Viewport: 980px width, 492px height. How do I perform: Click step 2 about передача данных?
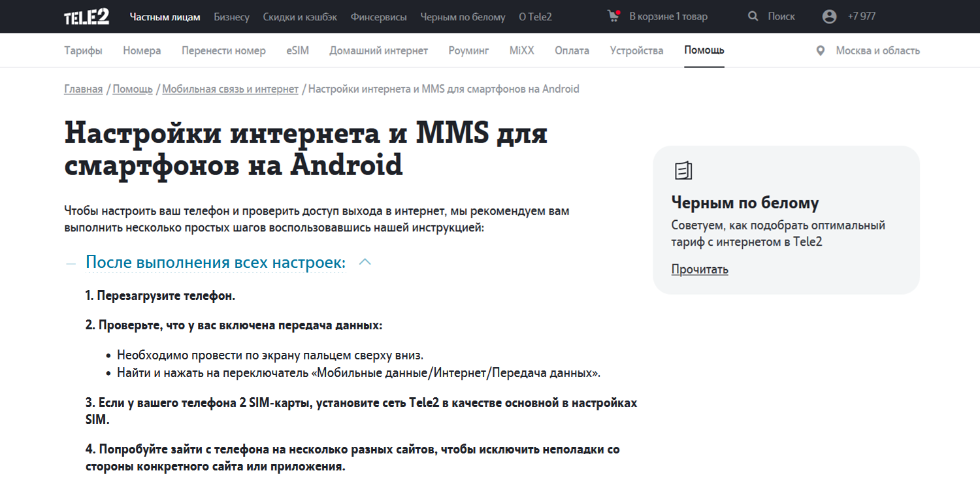coord(234,325)
